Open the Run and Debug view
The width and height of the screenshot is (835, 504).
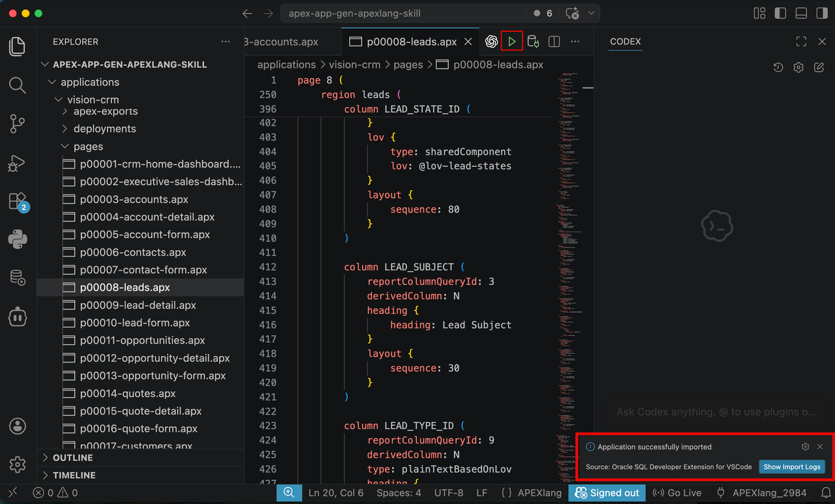[18, 162]
